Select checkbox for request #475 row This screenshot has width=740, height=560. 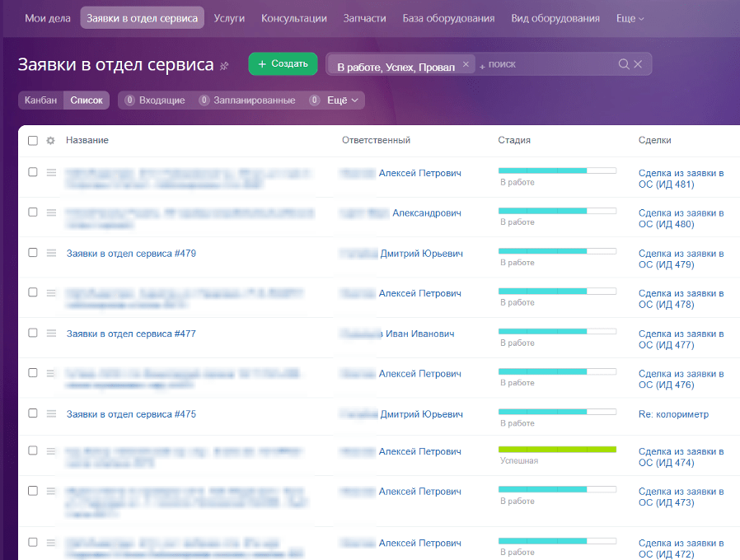pyautogui.click(x=33, y=413)
